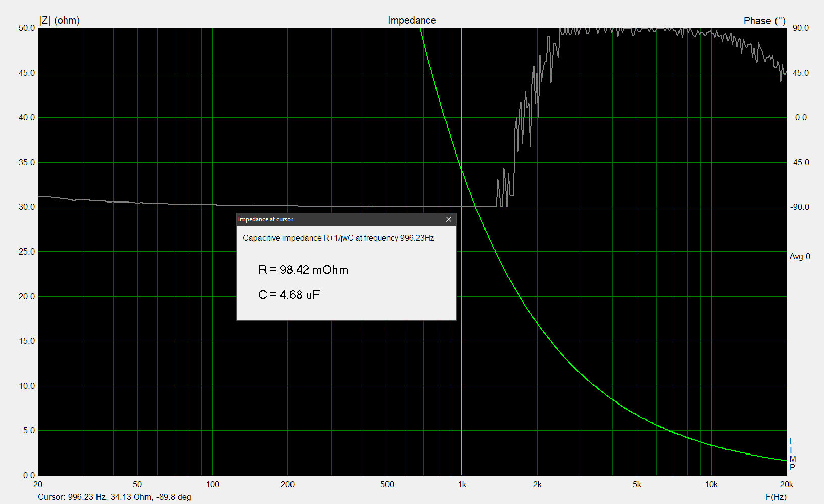
Task: Select the R = 98.42 mOhm readout
Action: pyautogui.click(x=303, y=270)
